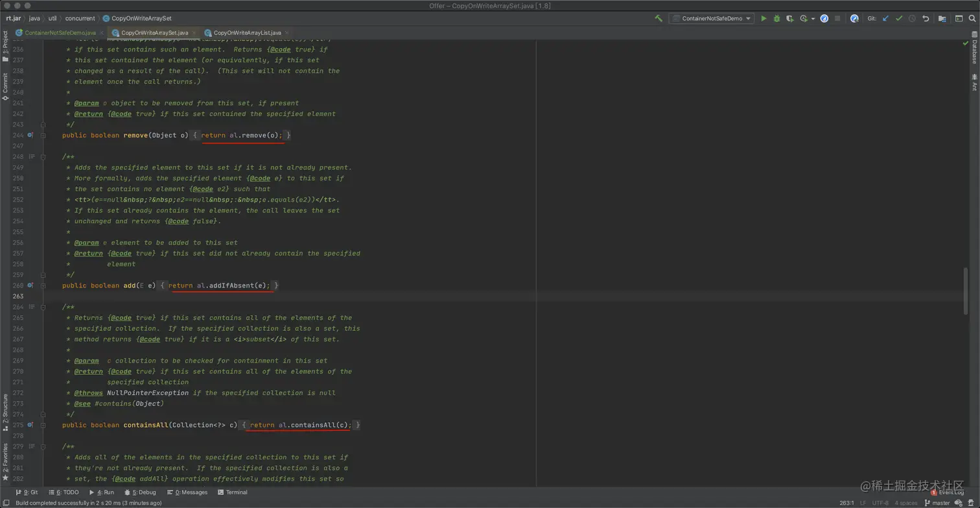The height and width of the screenshot is (508, 980).
Task: Toggle the Structure tool window
Action: (5, 412)
